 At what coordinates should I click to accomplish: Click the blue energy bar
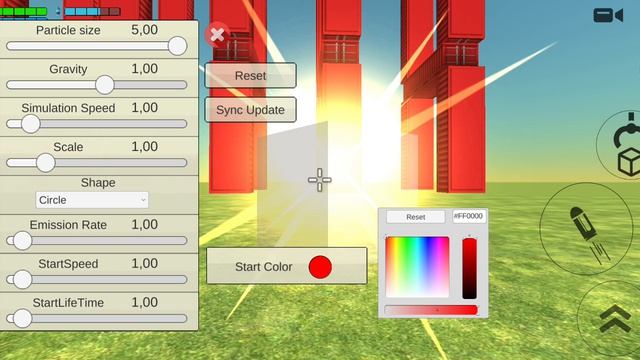tap(92, 11)
